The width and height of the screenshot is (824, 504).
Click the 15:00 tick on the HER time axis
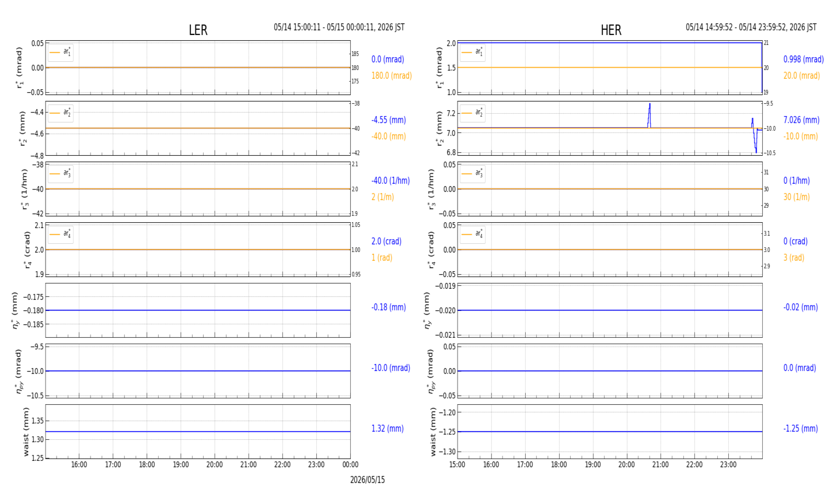pyautogui.click(x=458, y=465)
